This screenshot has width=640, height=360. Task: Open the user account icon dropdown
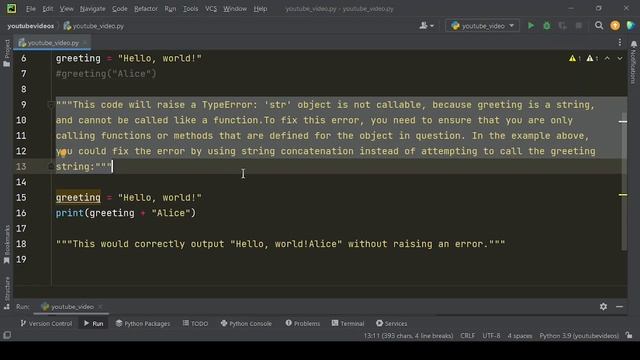click(427, 26)
